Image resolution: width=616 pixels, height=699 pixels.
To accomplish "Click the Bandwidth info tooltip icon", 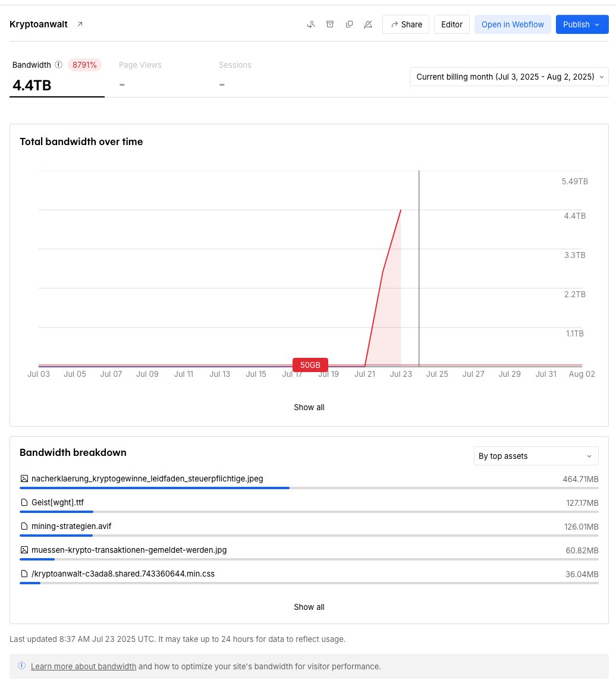I will tap(57, 65).
